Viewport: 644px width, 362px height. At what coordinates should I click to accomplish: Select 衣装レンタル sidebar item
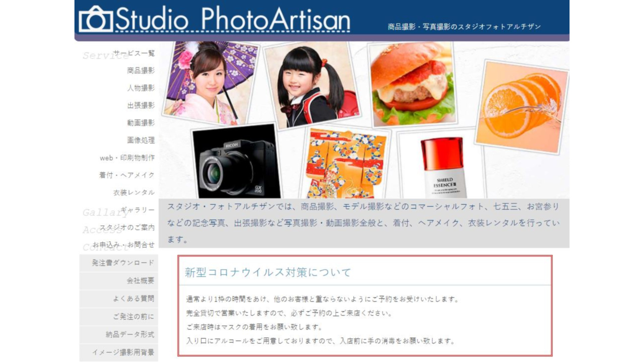coord(134,192)
